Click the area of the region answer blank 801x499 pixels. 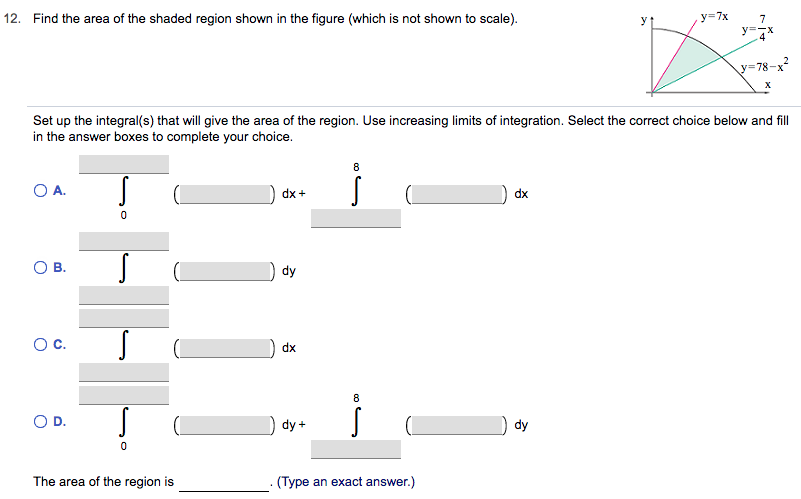tap(224, 483)
